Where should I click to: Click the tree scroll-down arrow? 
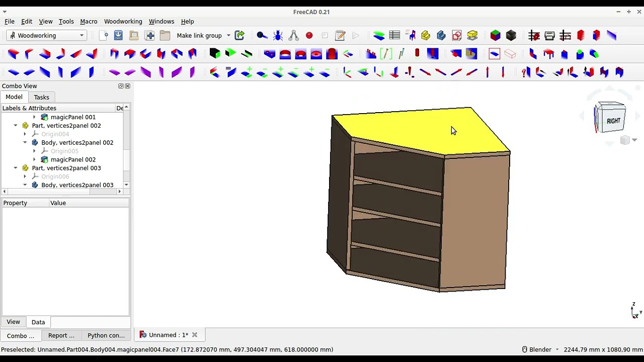pyautogui.click(x=126, y=185)
